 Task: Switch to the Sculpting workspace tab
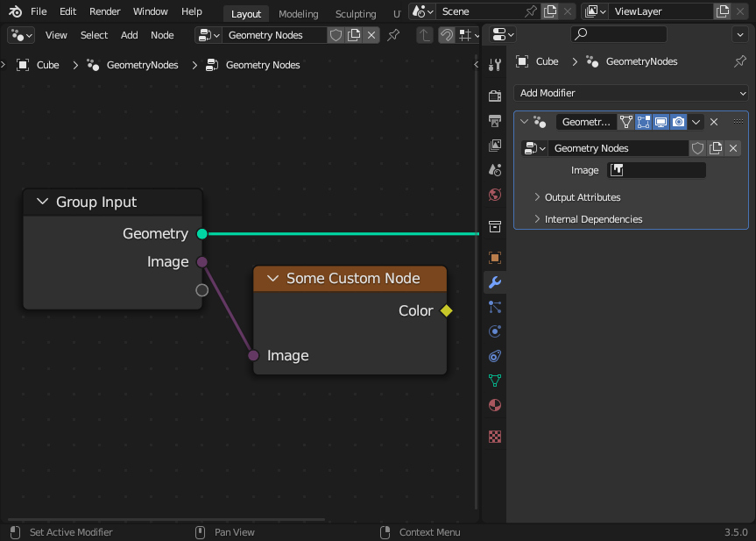click(x=356, y=14)
